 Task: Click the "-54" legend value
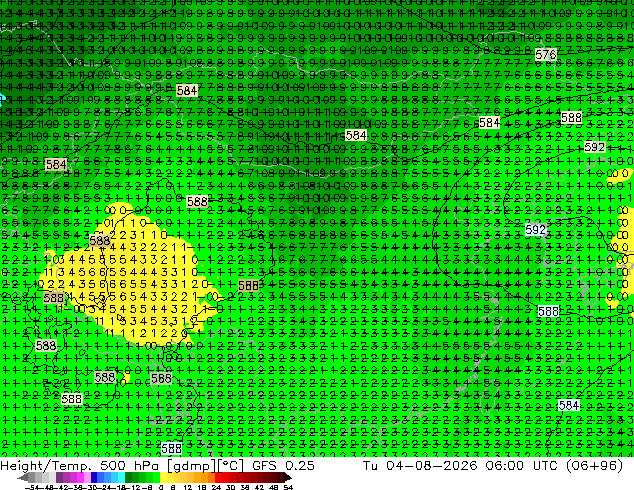tap(32, 488)
